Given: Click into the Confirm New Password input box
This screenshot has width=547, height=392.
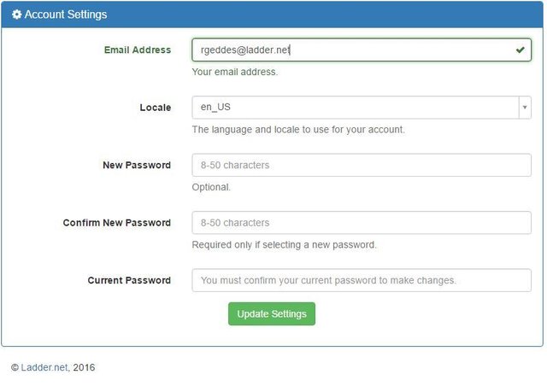Looking at the screenshot, I should 361,223.
